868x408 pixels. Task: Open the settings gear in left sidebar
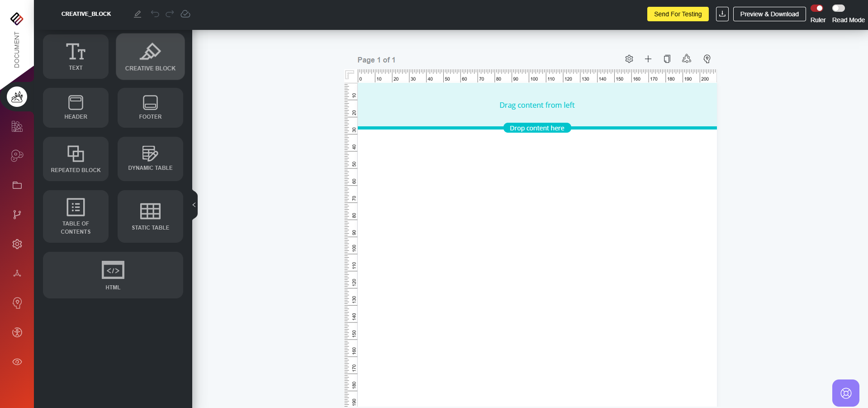pos(17,244)
